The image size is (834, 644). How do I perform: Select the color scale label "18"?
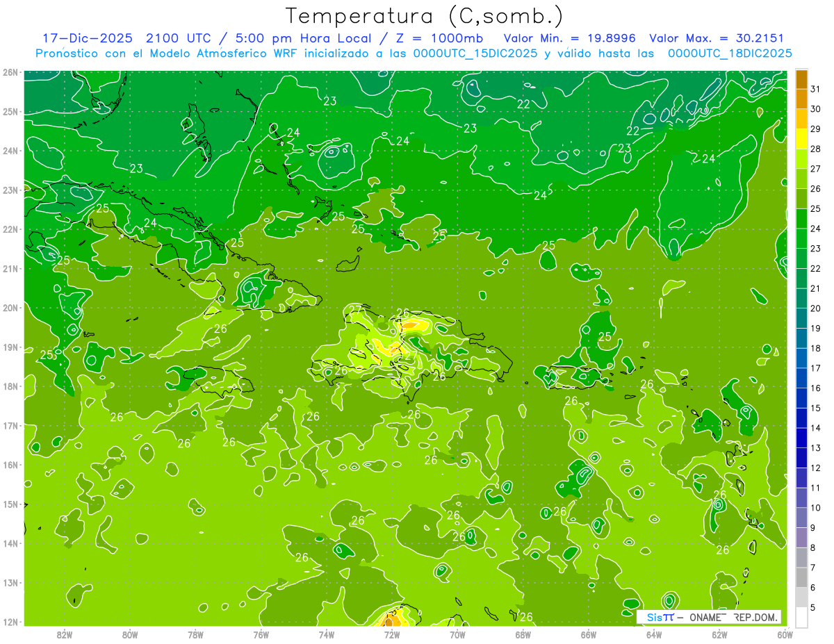(815, 348)
